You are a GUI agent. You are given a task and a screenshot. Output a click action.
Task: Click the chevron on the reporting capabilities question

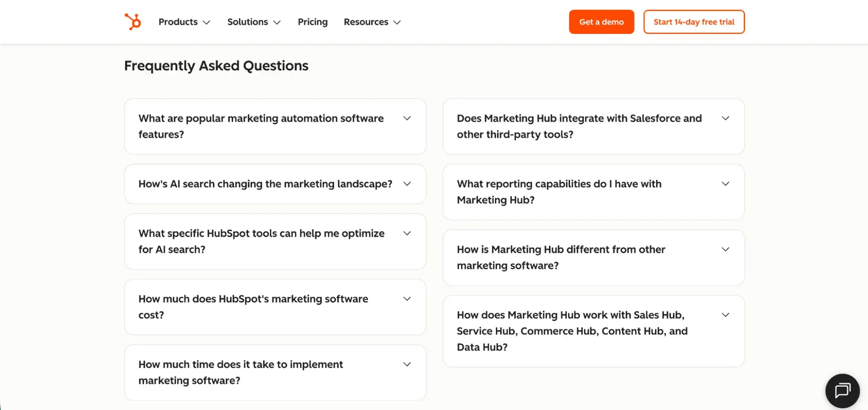tap(725, 183)
